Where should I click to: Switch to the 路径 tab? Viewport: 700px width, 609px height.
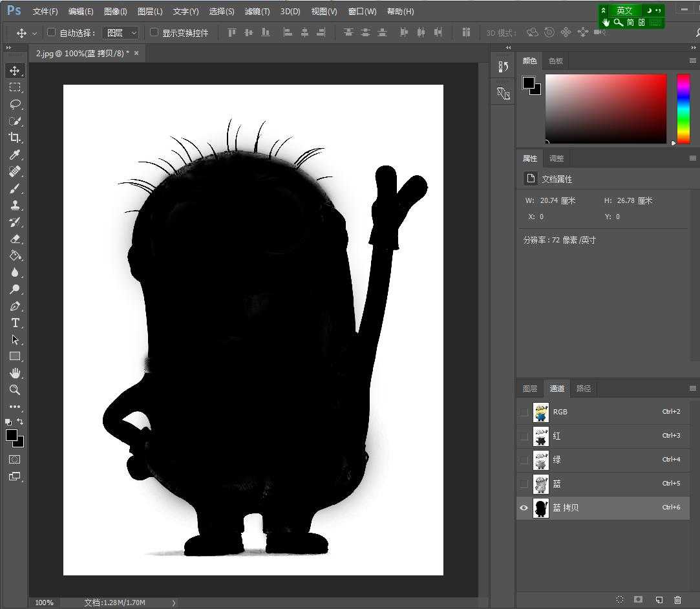584,389
